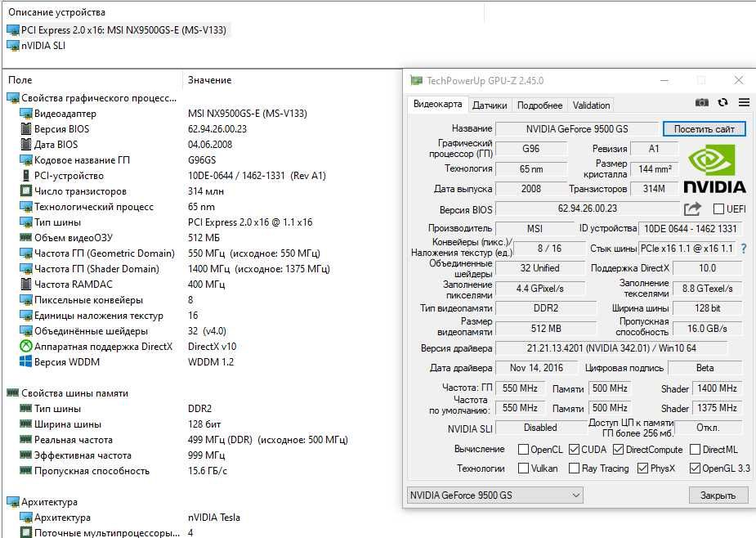Screen dimensions: 756x538
Task: Click the Xbox icon beside Аппаратная поддержка DirectX
Action: point(25,347)
